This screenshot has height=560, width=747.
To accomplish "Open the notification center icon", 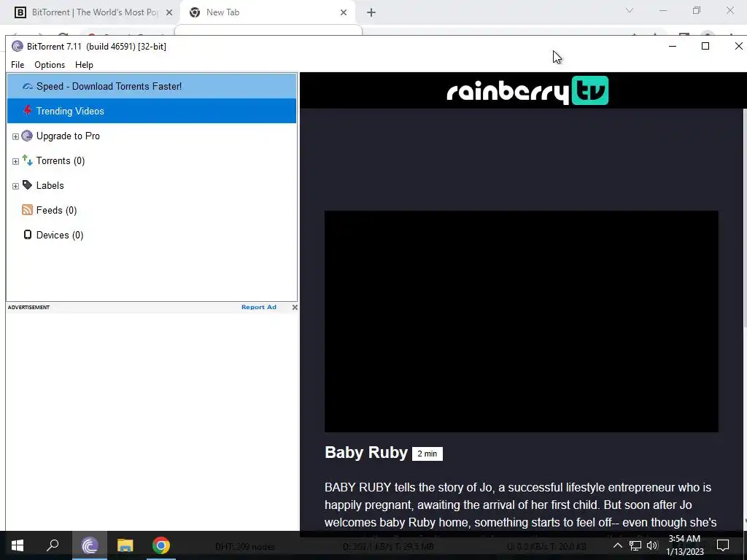I will tap(723, 545).
